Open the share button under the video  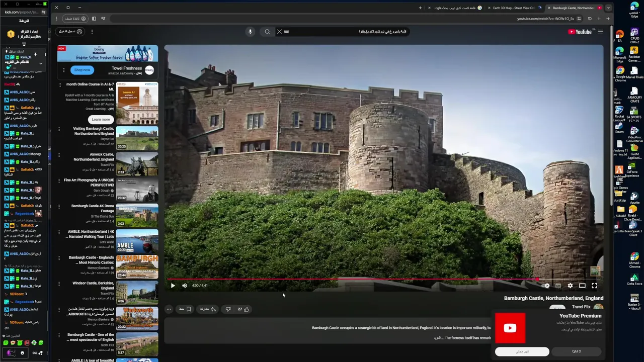pos(208,309)
